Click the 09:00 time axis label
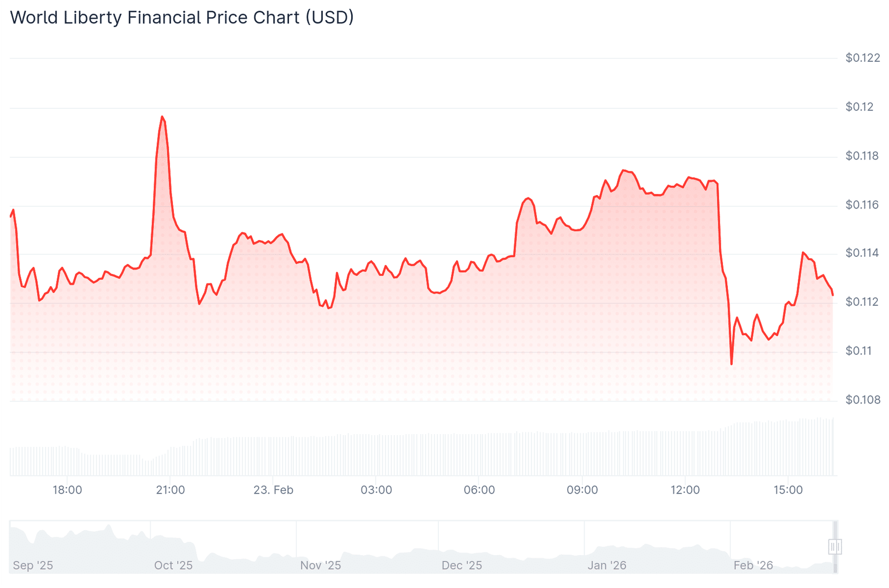 [x=582, y=490]
